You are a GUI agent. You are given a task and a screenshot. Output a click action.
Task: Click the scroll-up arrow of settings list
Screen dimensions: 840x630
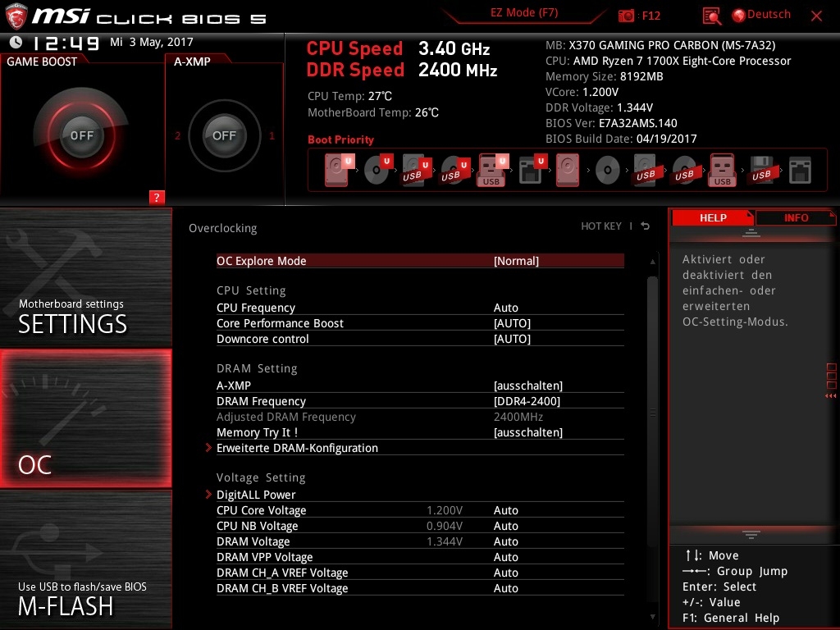[x=652, y=262]
